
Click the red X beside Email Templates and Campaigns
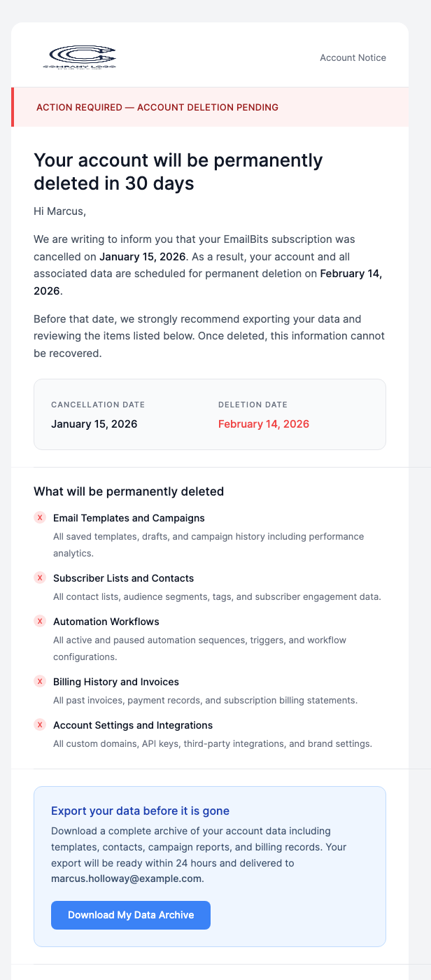(x=40, y=518)
